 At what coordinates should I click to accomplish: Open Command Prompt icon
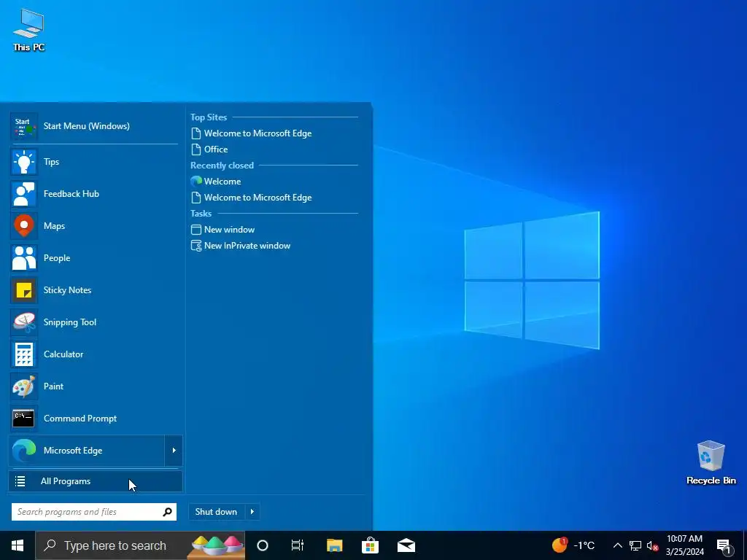pos(24,419)
